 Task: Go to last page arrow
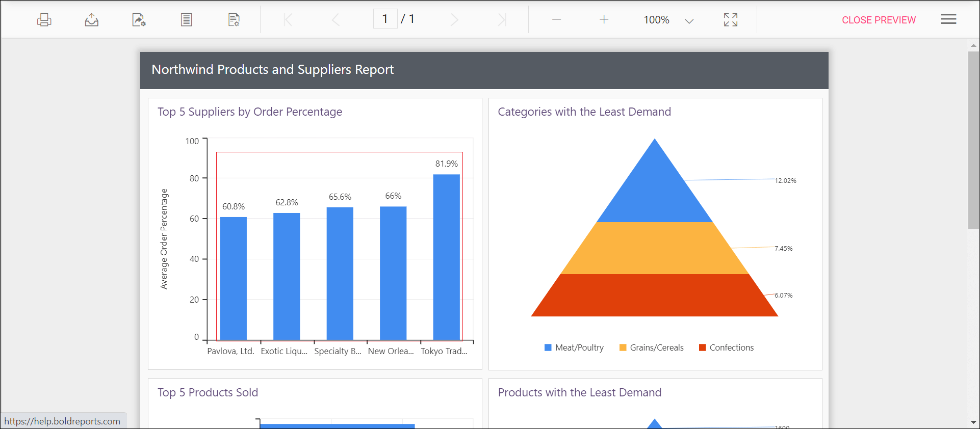coord(502,20)
